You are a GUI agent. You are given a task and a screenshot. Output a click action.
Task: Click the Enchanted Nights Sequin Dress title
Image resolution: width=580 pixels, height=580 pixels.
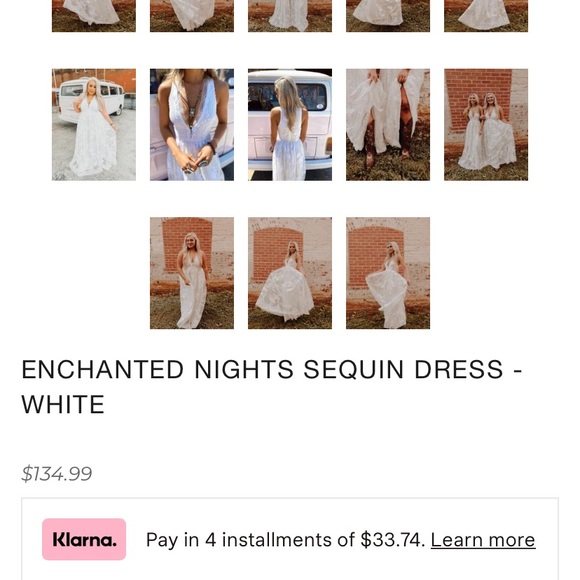pos(272,387)
